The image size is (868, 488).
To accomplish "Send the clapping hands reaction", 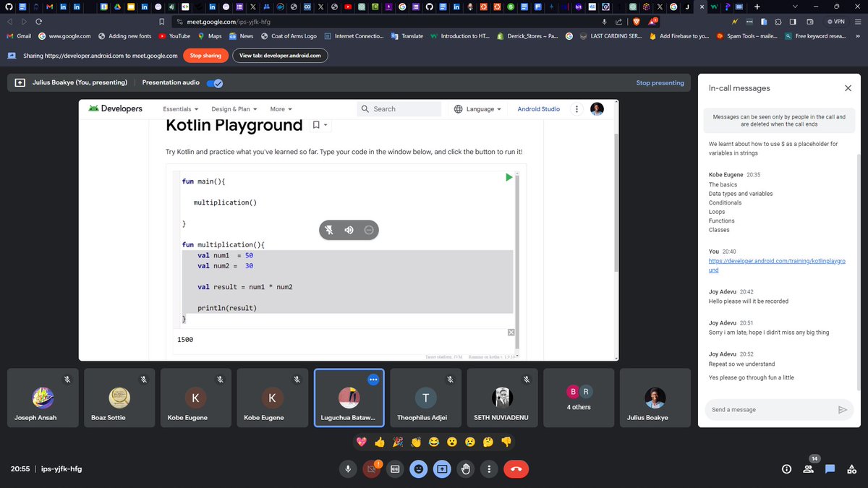I will [416, 442].
